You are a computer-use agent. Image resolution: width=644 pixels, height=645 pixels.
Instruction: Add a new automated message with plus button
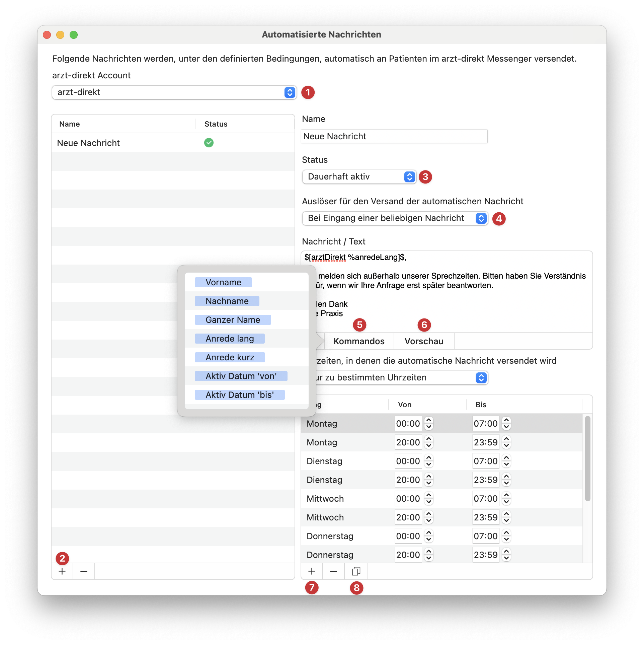coord(62,571)
